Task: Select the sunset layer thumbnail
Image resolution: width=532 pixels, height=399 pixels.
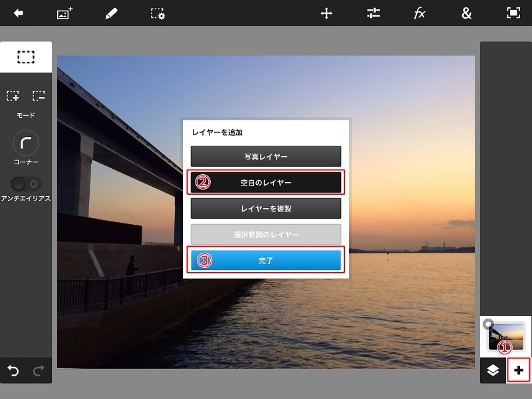Action: [505, 336]
